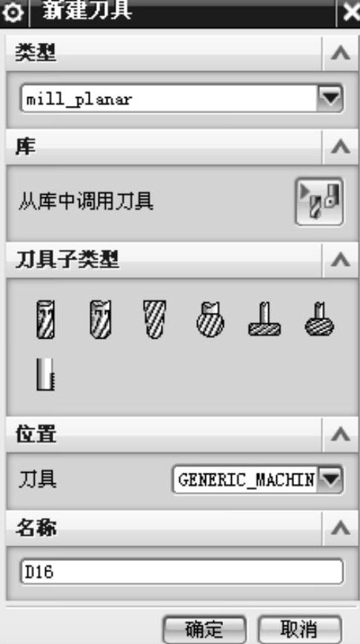Select the barrel cutter subtype icon
The height and width of the screenshot is (644, 360).
[x=319, y=319]
